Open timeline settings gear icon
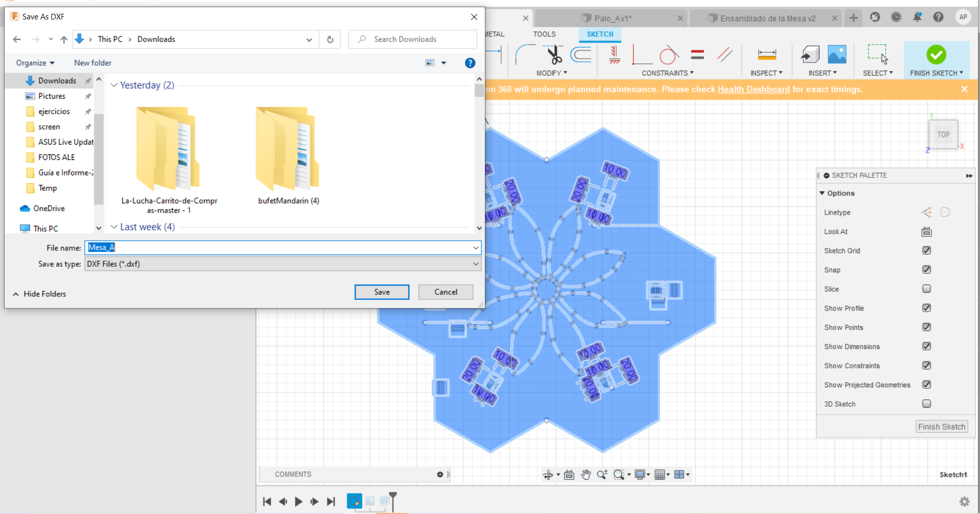This screenshot has height=514, width=980. pos(964,502)
